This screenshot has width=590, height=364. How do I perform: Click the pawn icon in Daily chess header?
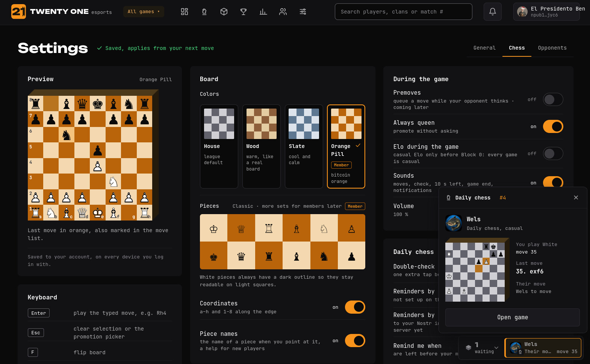448,198
